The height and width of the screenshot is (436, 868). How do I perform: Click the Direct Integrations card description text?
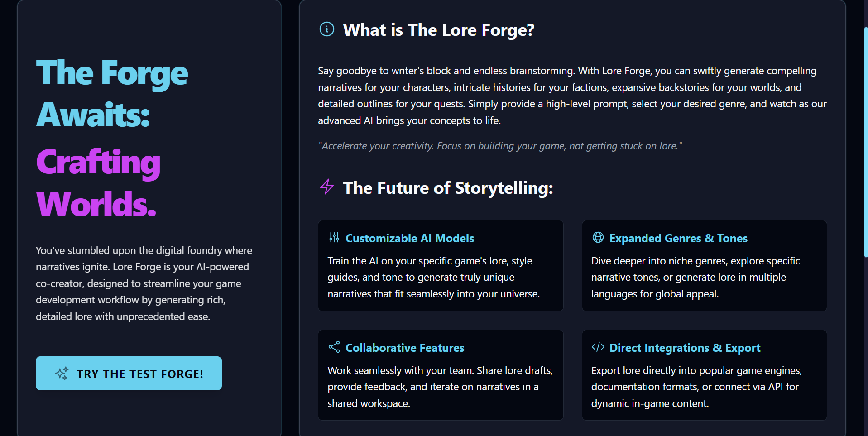(696, 387)
